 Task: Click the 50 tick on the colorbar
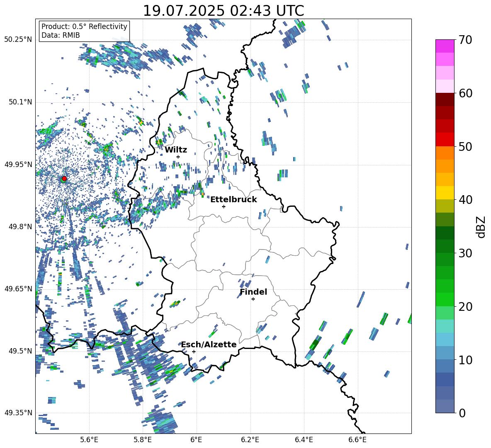point(465,146)
